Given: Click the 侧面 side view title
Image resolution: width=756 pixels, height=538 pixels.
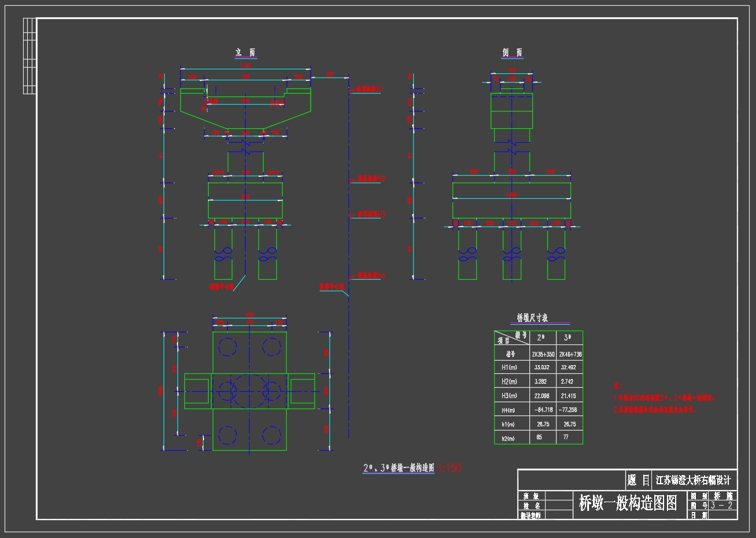Looking at the screenshot, I should (512, 53).
